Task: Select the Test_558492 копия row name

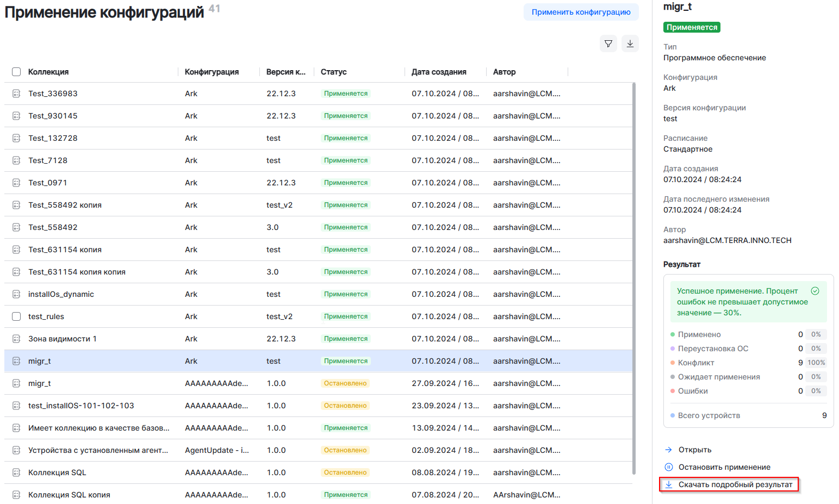Action: click(x=65, y=205)
